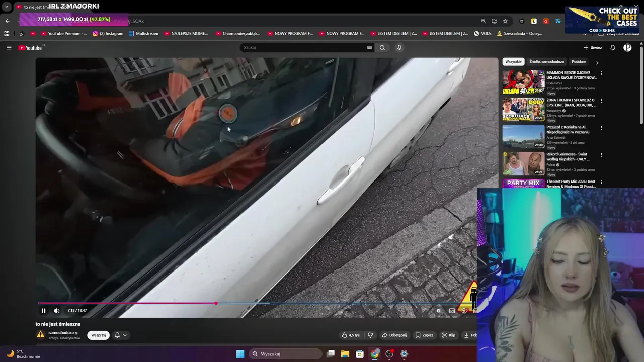
Task: Open File Explorer from taskbar
Action: tap(345, 354)
